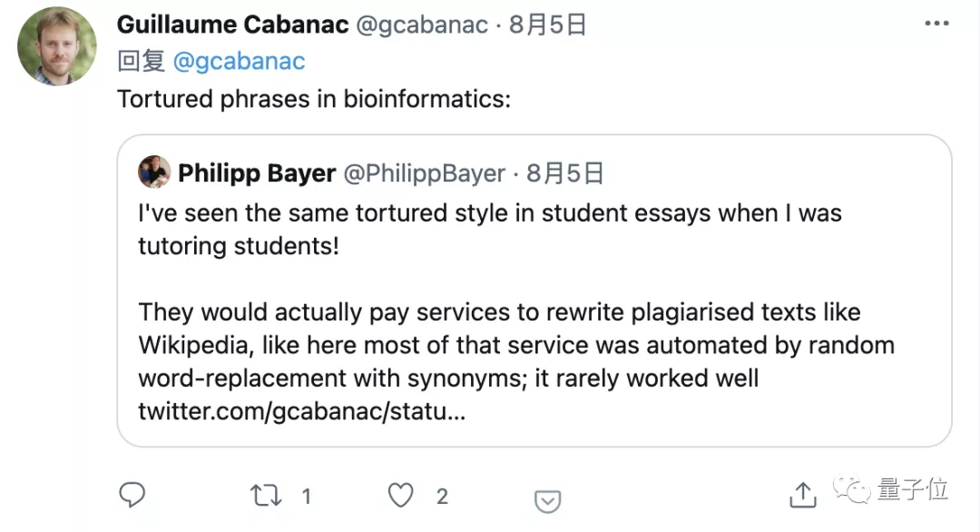Click Philipp Bayer's small profile picture
Screen dimensions: 980x532
154,172
